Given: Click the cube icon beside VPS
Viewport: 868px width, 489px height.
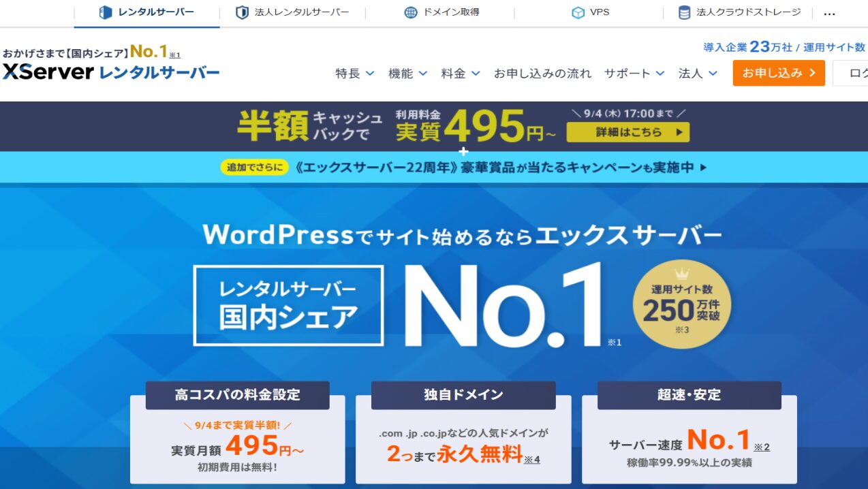Looking at the screenshot, I should click(x=578, y=12).
